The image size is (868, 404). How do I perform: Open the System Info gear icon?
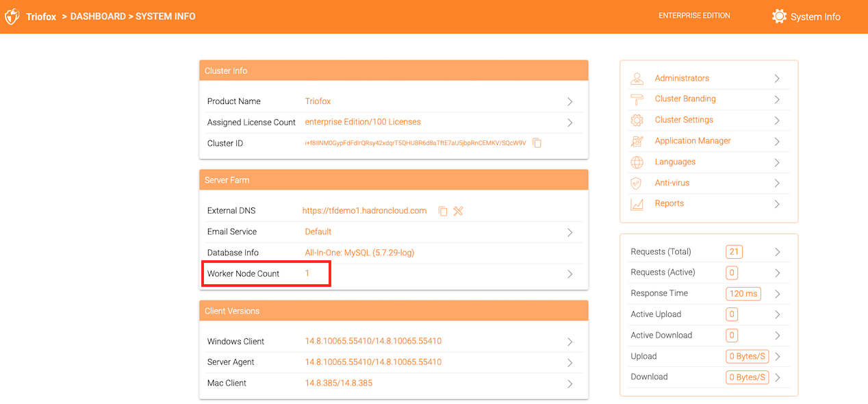(779, 16)
